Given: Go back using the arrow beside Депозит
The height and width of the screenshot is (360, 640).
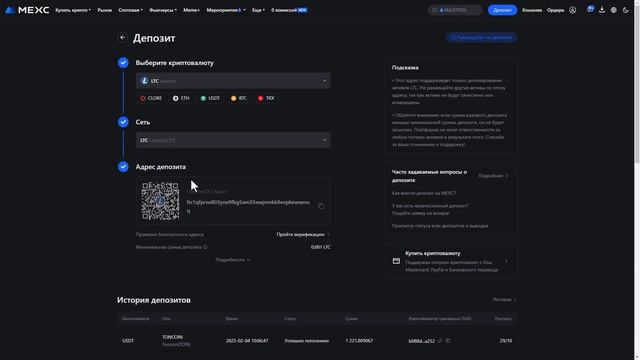Looking at the screenshot, I should [x=122, y=38].
